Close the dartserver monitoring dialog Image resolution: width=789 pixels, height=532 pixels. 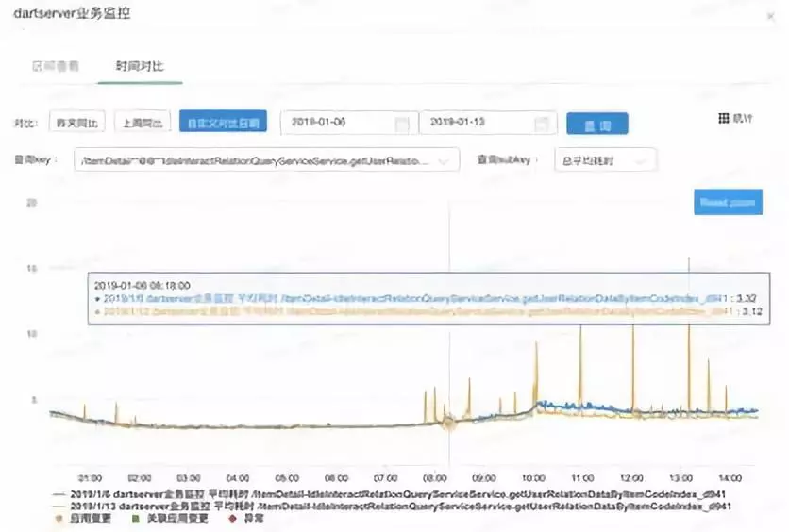(x=770, y=17)
